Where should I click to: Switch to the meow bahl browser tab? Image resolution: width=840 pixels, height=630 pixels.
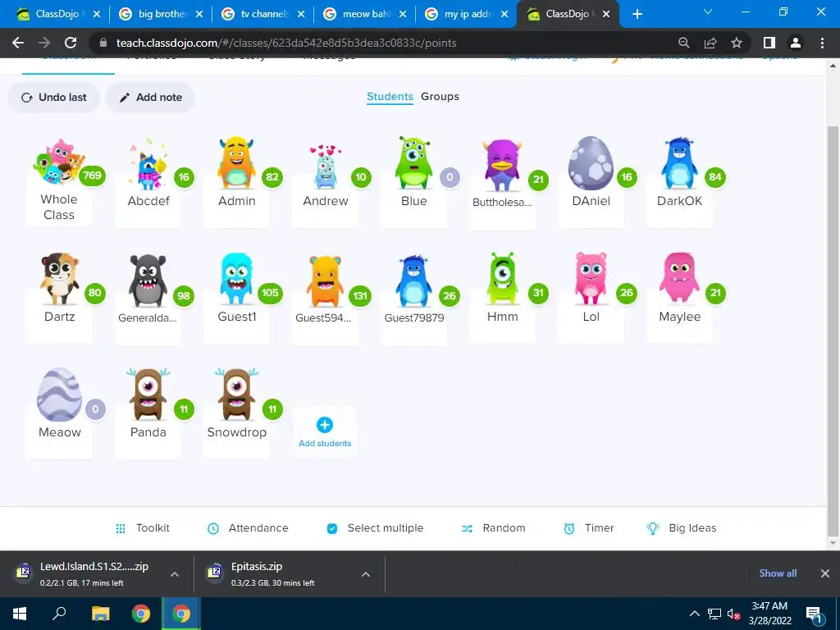click(365, 14)
